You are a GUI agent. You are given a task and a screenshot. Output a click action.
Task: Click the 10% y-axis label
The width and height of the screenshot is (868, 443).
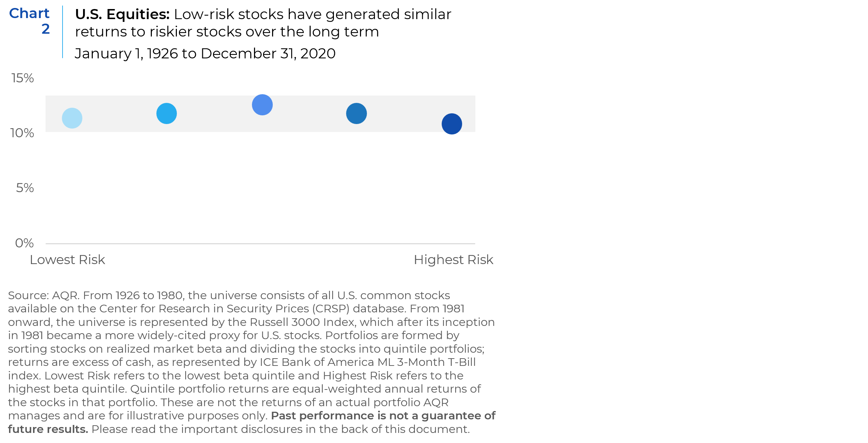pyautogui.click(x=22, y=133)
